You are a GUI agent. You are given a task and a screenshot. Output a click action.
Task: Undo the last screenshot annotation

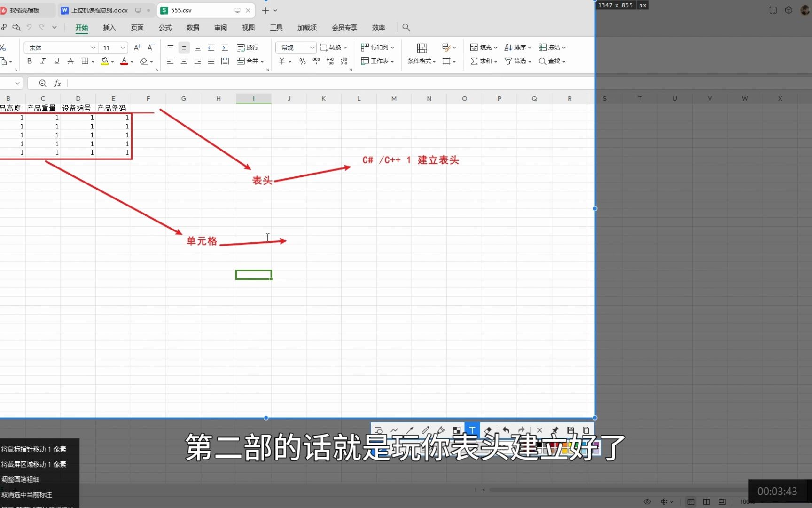(506, 430)
